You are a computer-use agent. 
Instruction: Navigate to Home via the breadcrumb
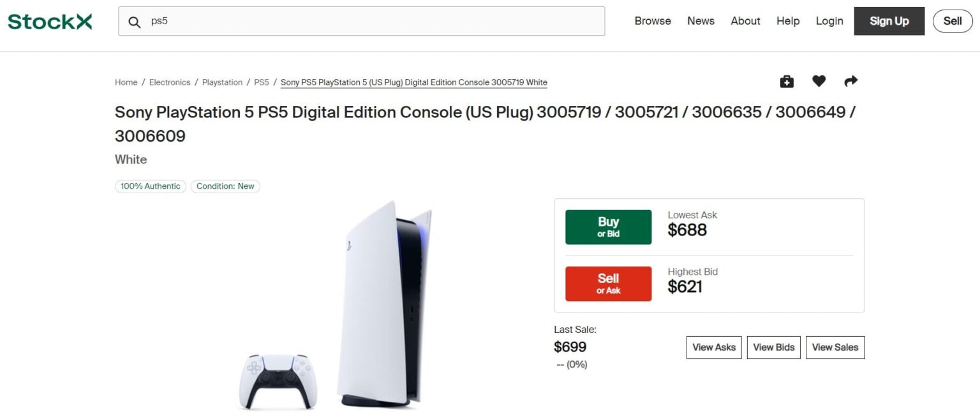[126, 82]
